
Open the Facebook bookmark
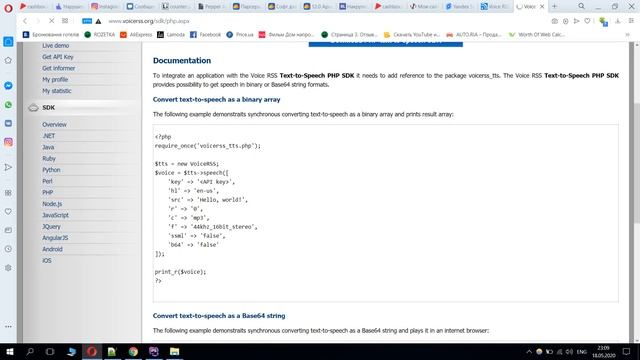pos(205,35)
